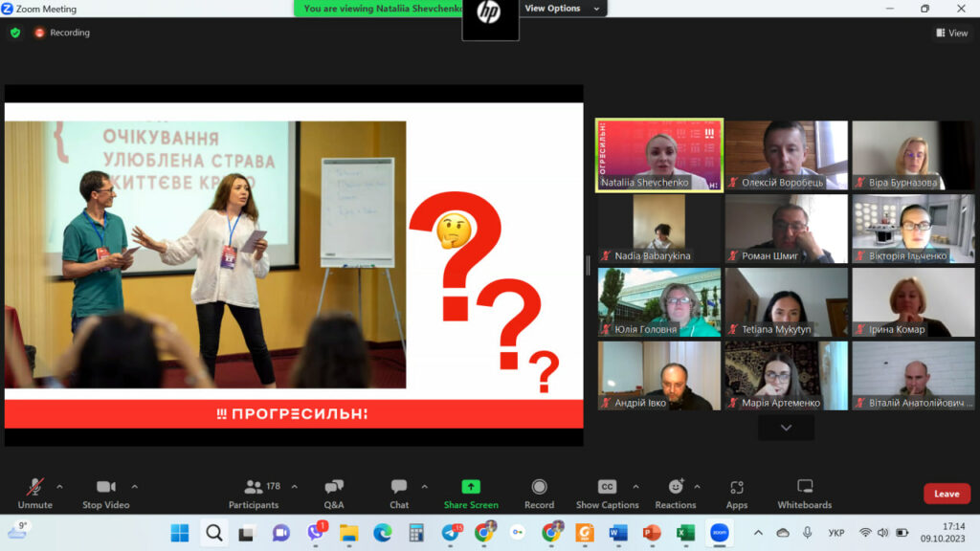The image size is (980, 551).
Task: Open the View layout menu
Action: 951,33
